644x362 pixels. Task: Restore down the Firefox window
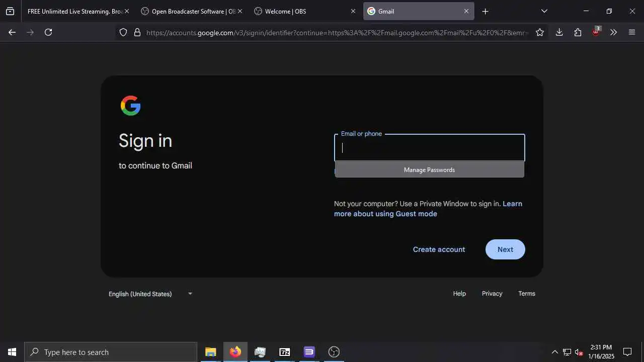[609, 11]
